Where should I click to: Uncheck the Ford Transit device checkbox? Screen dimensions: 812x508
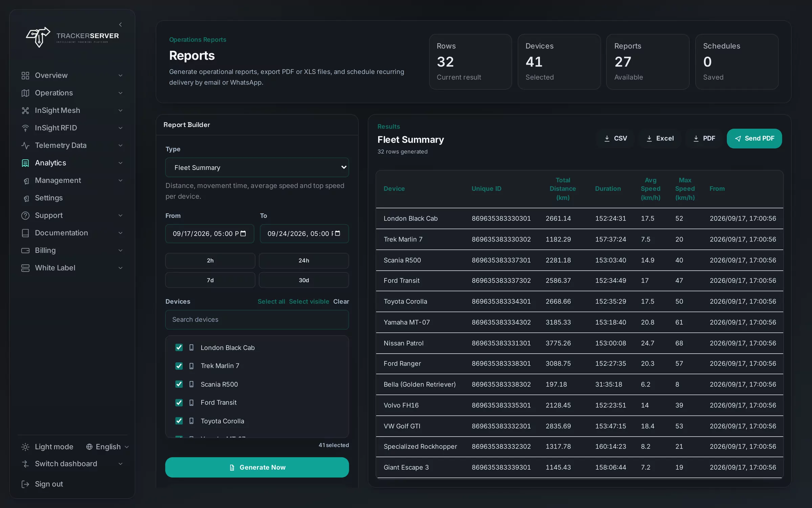click(179, 402)
